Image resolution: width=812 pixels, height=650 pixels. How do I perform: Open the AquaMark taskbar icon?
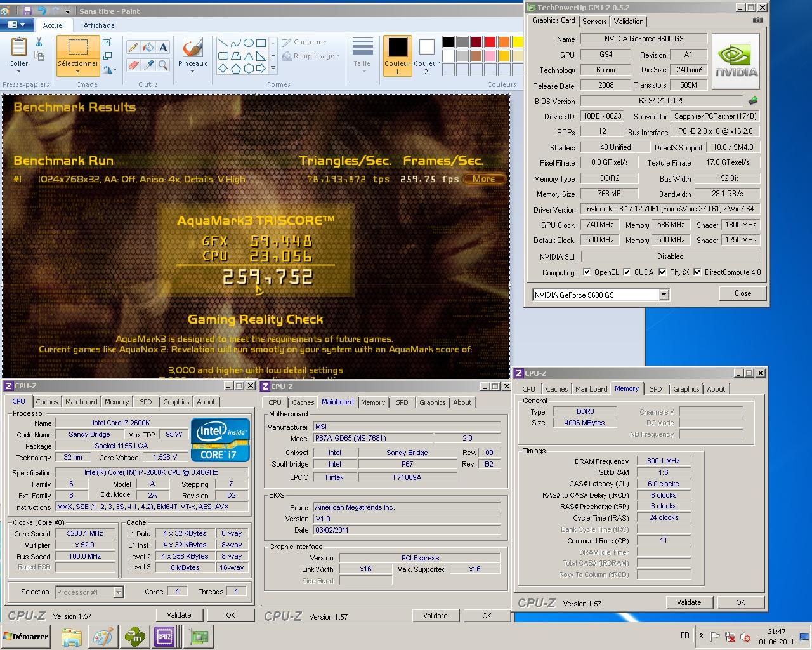tap(134, 637)
